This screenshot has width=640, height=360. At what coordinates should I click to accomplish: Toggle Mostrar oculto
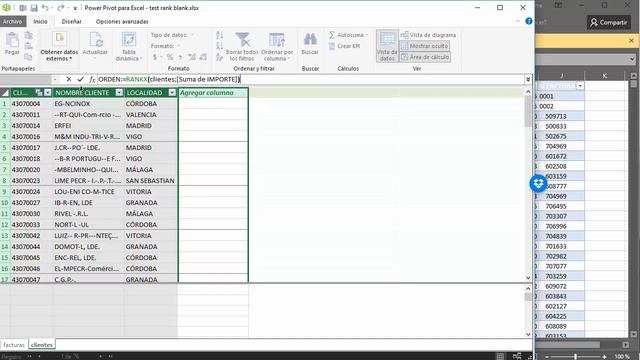(x=424, y=46)
